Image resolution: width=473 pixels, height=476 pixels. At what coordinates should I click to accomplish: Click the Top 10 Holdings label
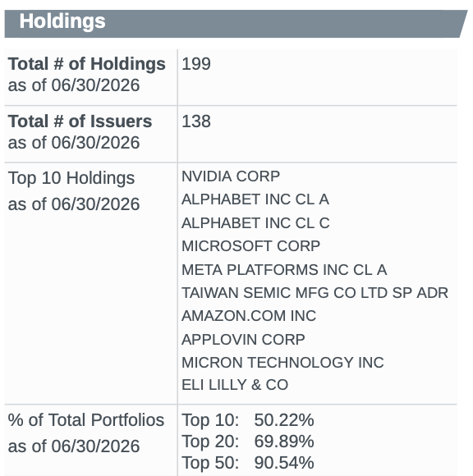[71, 178]
